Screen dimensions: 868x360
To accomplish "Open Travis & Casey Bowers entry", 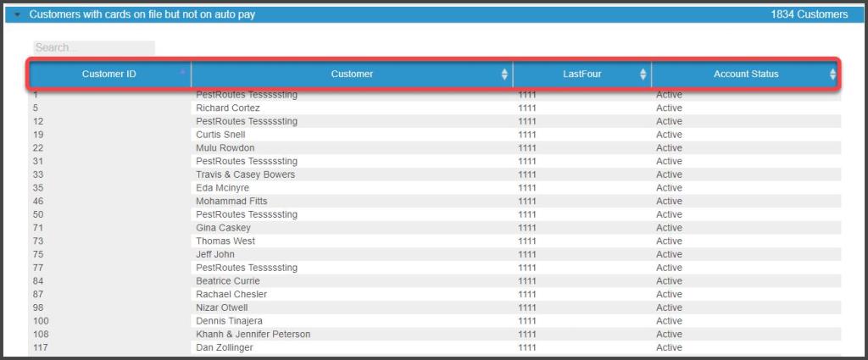I will pos(245,174).
